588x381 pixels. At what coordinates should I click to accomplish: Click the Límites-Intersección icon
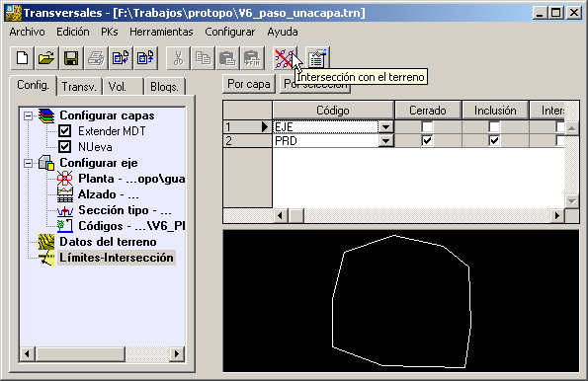click(x=46, y=259)
